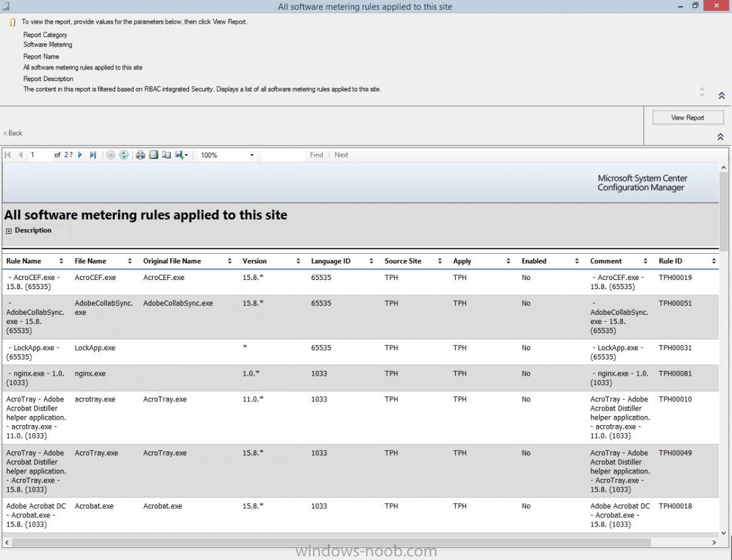The width and height of the screenshot is (732, 560).
Task: Select the Rule ID cell TPH00018
Action: (x=675, y=506)
